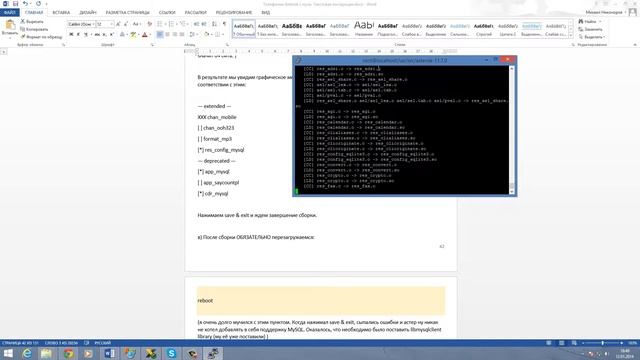Click Копировать (copy) in clipboard group
The width and height of the screenshot is (640, 360).
click(x=35, y=29)
